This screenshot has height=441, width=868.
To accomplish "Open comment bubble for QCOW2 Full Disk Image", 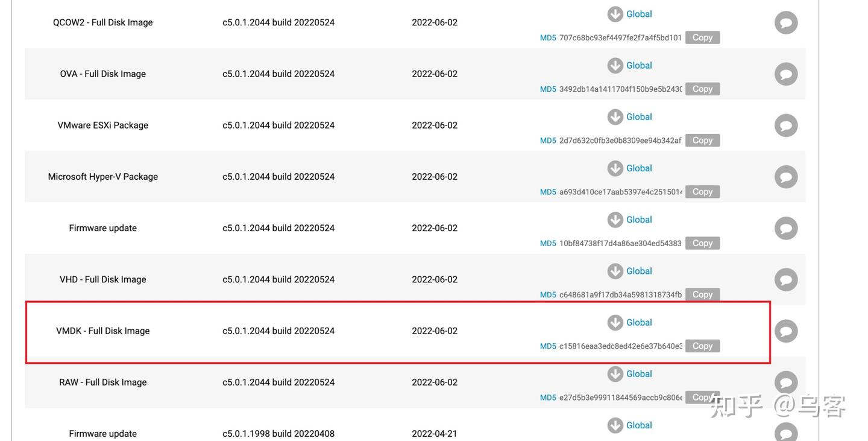I will click(785, 23).
